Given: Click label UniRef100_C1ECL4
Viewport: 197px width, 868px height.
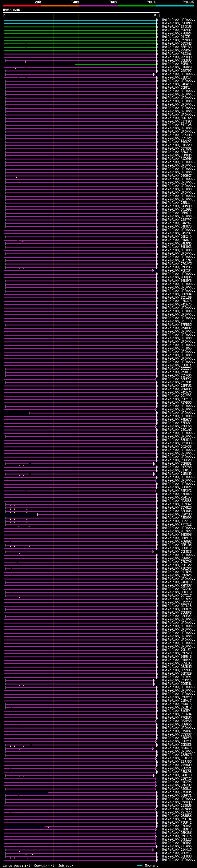Looking at the screenshot, I should pos(177,78).
